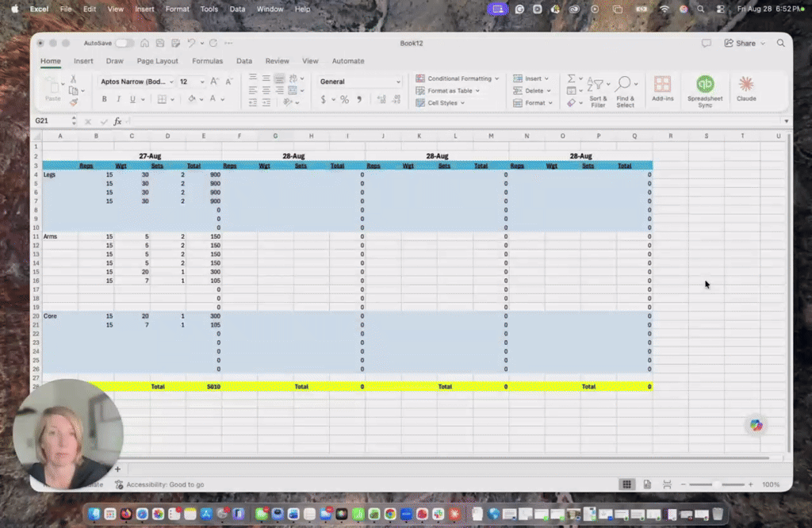Open Find & Select magnifier tool
Image resolution: width=812 pixels, height=528 pixels.
[625, 91]
